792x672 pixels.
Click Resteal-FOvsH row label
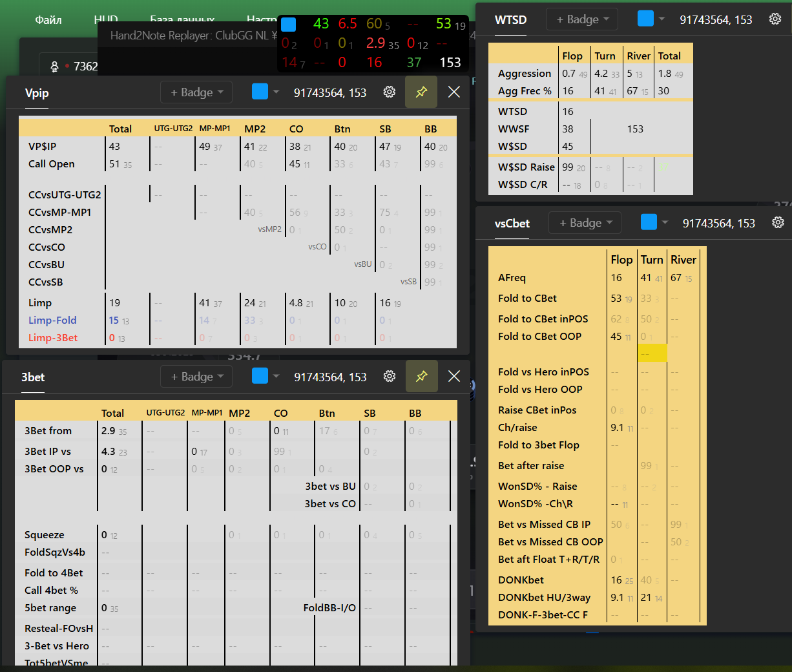pyautogui.click(x=59, y=629)
